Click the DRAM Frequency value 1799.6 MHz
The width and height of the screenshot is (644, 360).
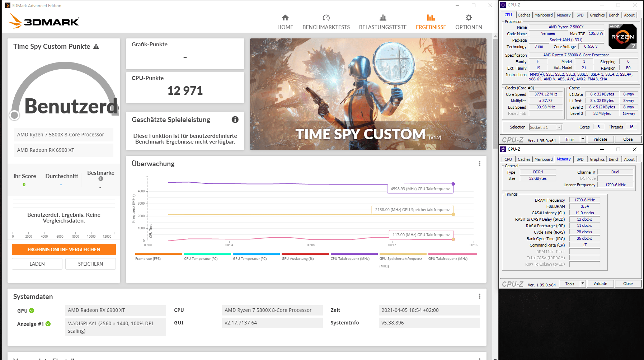pos(584,200)
